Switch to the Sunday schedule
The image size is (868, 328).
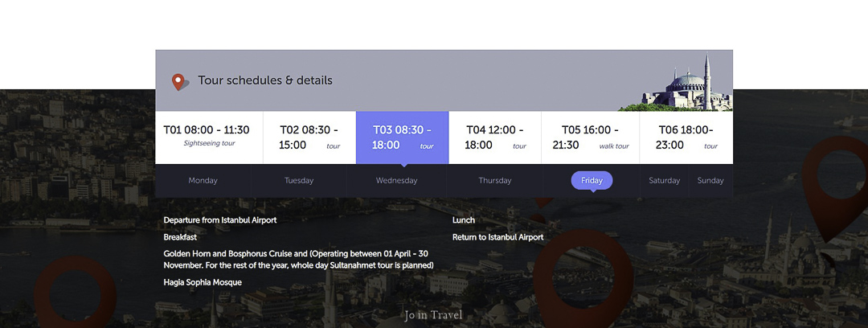(710, 181)
